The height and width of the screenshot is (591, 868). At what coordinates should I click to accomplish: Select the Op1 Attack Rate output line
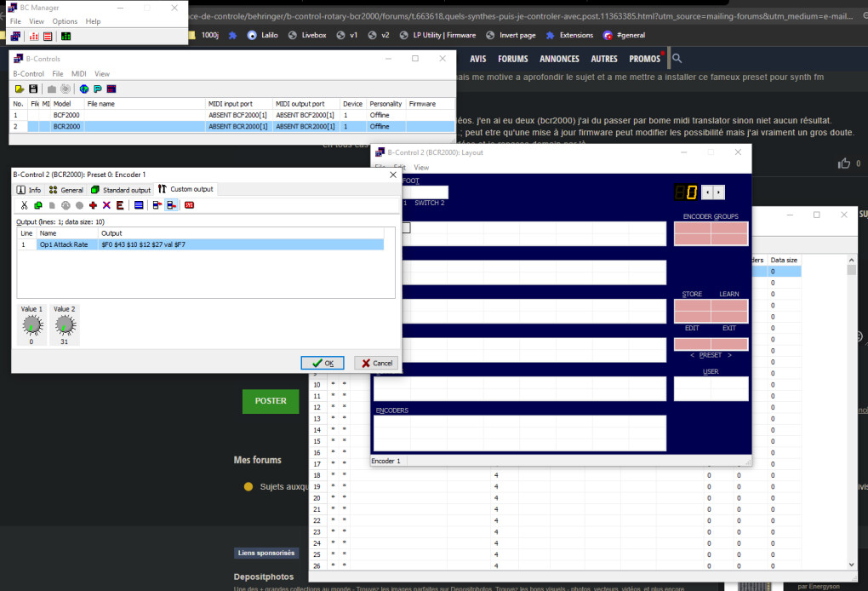[x=200, y=244]
